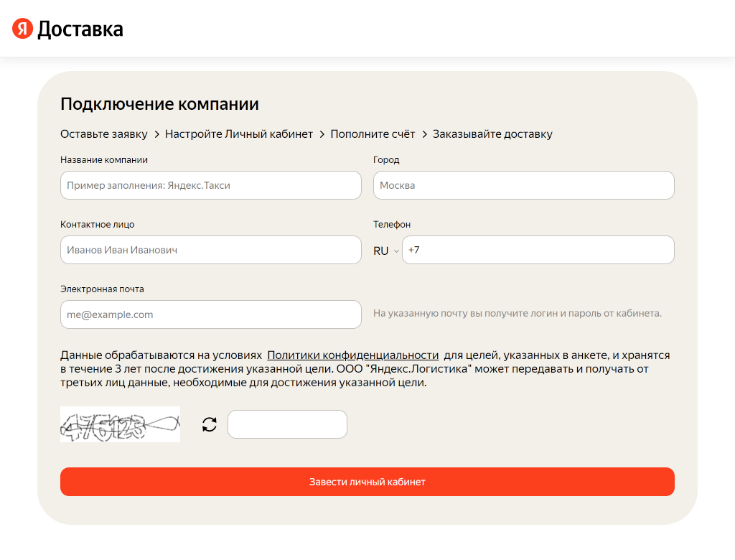Open the "Политики конфиденциальности" link
Viewport: 735px width, 560px height.
tap(353, 355)
